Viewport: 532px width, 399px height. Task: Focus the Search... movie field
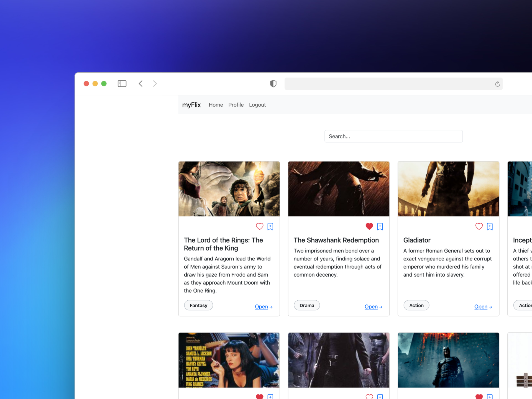pos(393,136)
